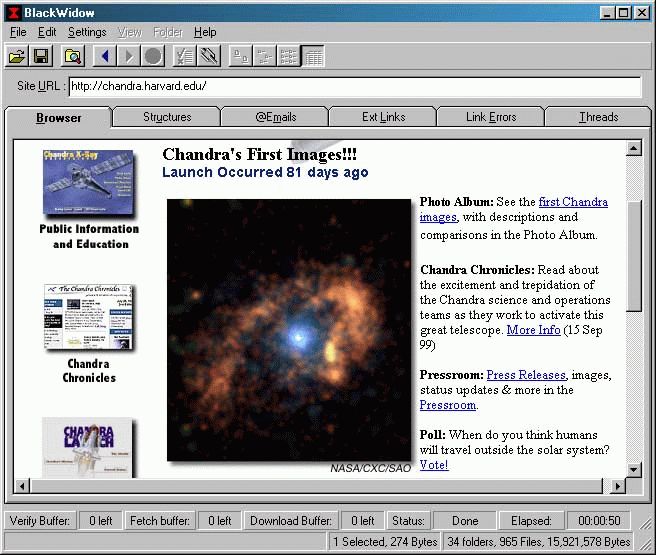
Task: Open the 'Pressroom' link
Action: click(448, 405)
